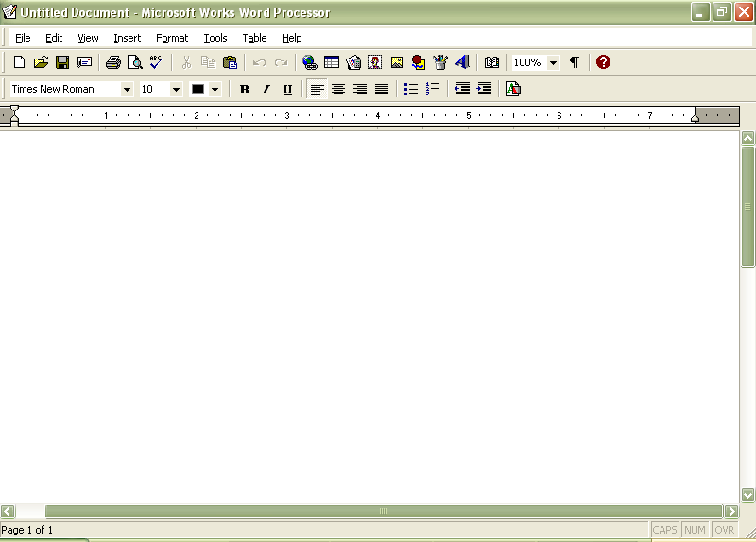Image resolution: width=756 pixels, height=542 pixels.
Task: Print the document with the printer icon
Action: point(113,62)
